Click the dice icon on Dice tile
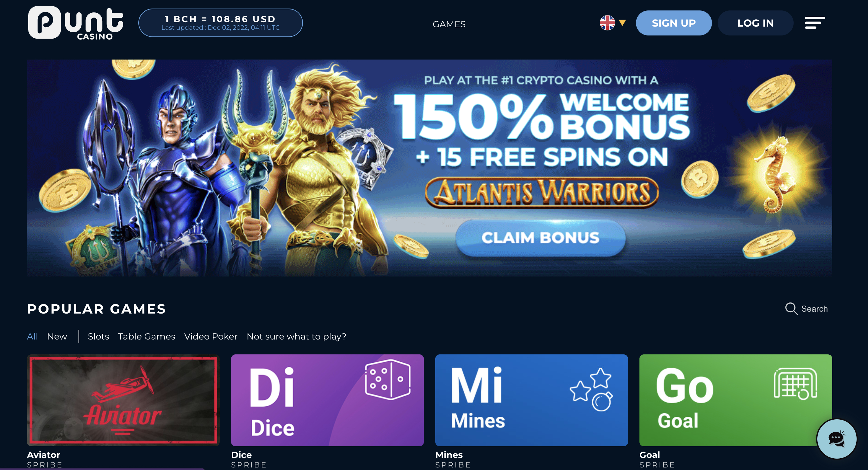 tap(387, 380)
